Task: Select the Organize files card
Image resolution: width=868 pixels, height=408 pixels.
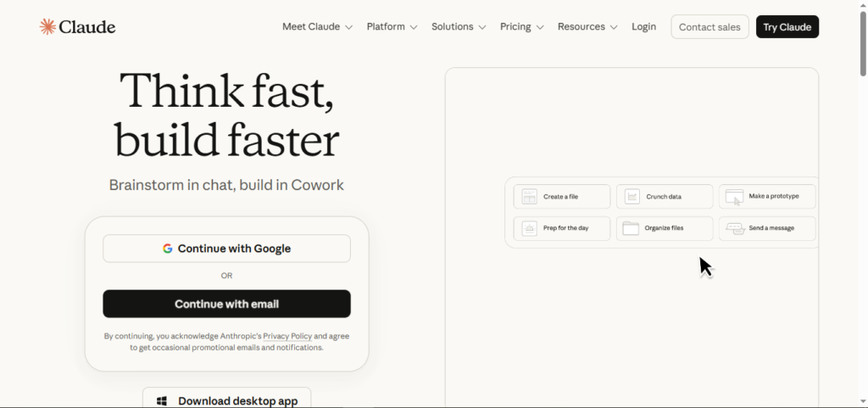Action: click(665, 228)
